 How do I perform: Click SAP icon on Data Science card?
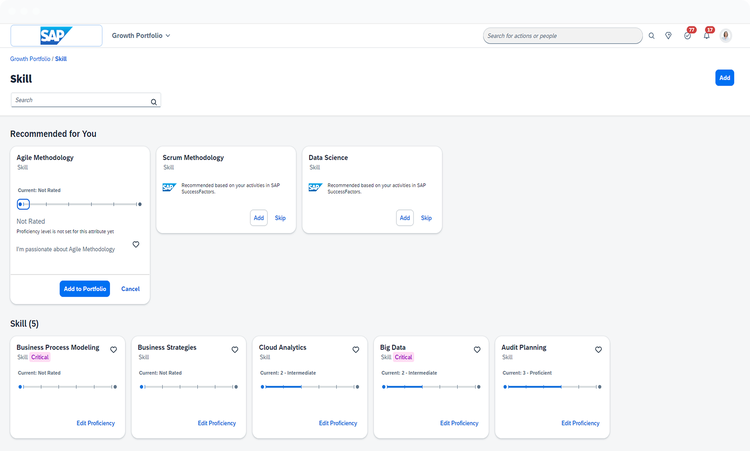tap(315, 187)
